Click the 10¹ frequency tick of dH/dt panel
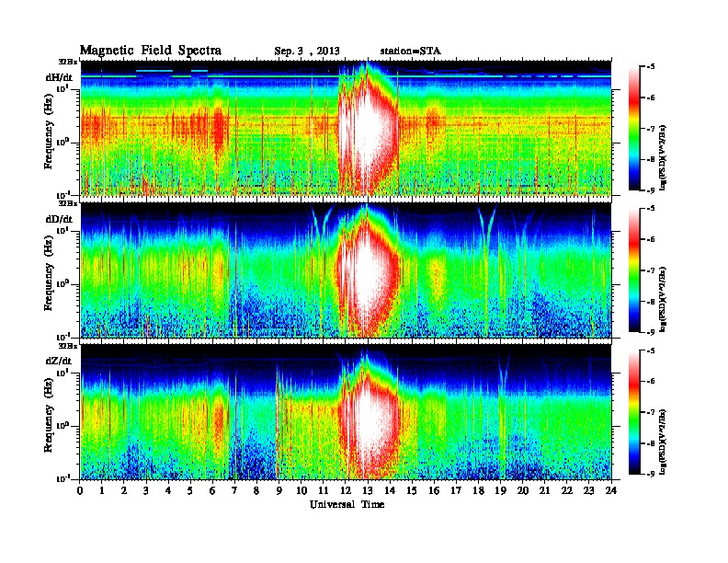Viewport: 728px width, 563px height. (x=63, y=88)
